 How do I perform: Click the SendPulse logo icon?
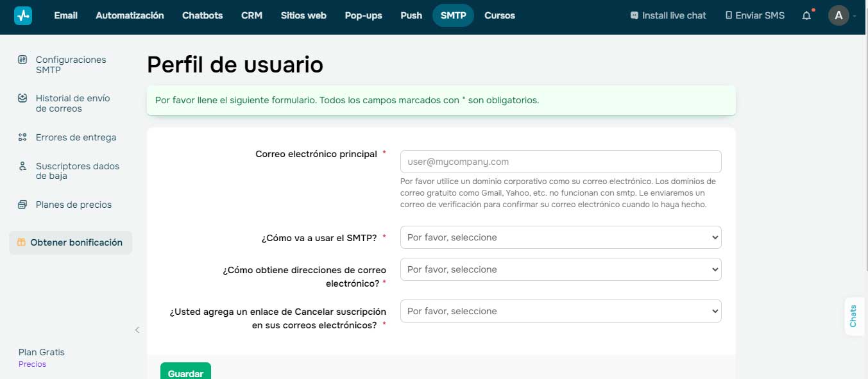coord(23,15)
